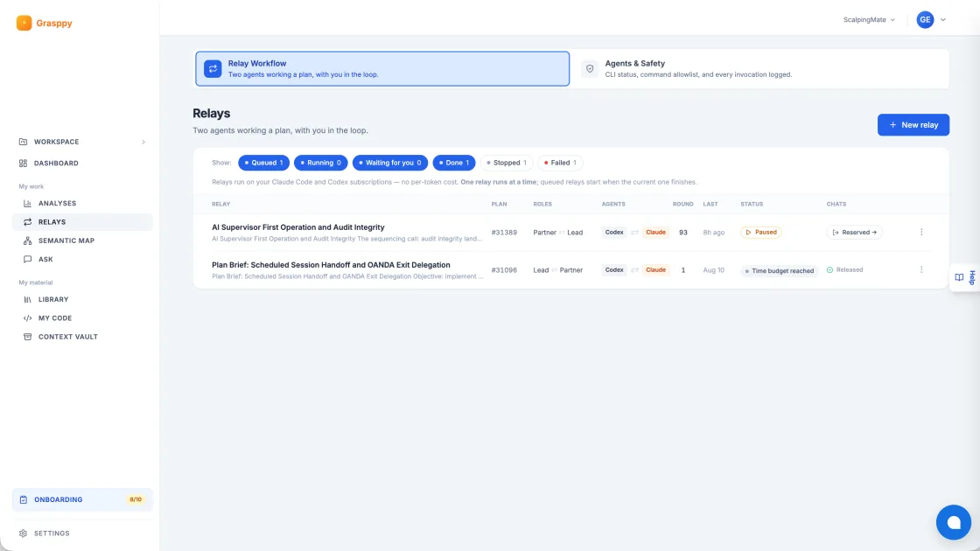The image size is (980, 551).
Task: Open row menu for AI Supervisor relay
Action: tap(921, 232)
